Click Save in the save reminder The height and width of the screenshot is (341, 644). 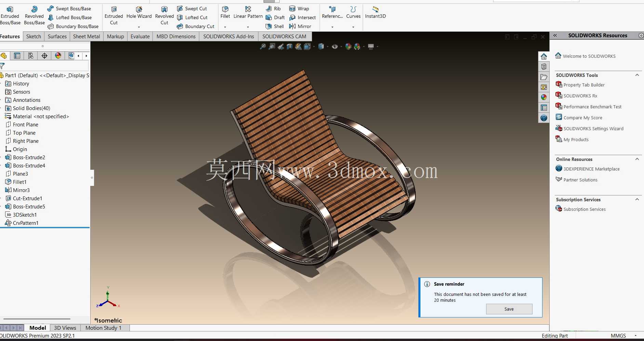click(509, 309)
